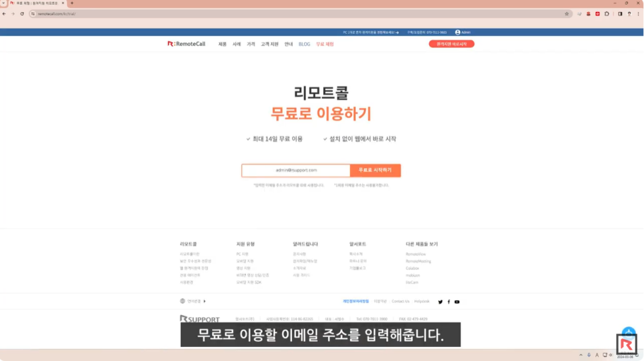Viewport: 644px width, 361px height.
Task: Focus the email address input field
Action: pyautogui.click(x=296, y=170)
